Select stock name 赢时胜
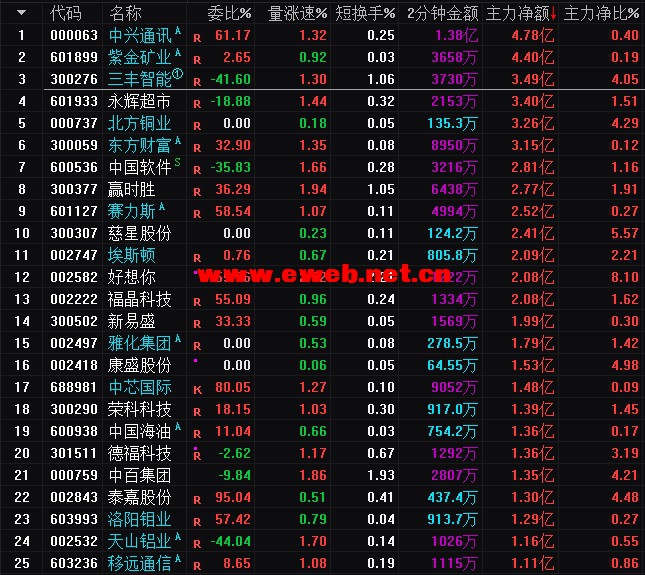The height and width of the screenshot is (575, 645). 132,190
